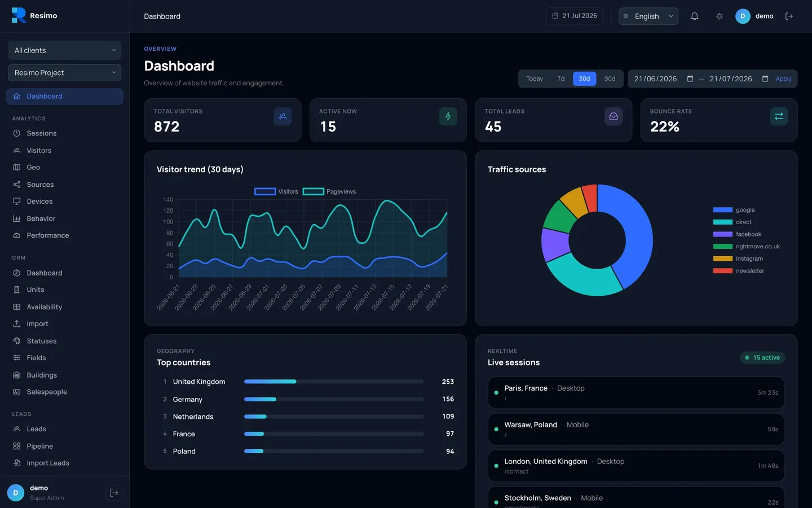This screenshot has width=812, height=508.
Task: Open the English language dropdown
Action: point(648,16)
